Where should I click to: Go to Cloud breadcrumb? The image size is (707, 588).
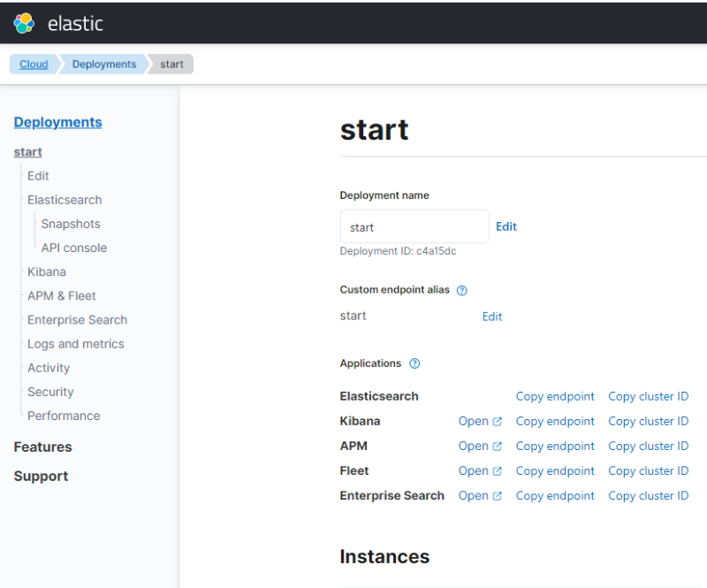coord(34,65)
